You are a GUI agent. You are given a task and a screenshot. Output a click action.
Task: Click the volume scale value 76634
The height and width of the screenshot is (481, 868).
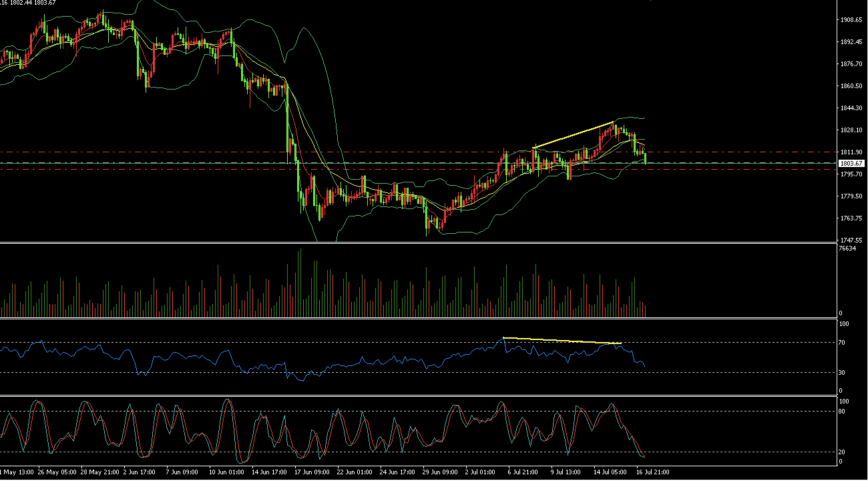point(847,249)
